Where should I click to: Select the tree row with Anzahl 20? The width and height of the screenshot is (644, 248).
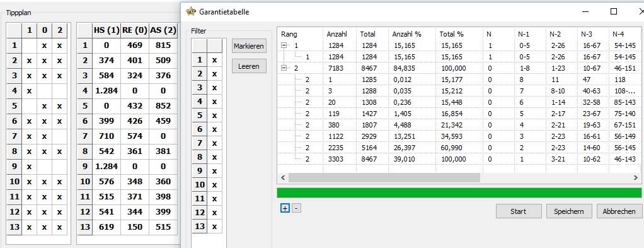[459, 102]
